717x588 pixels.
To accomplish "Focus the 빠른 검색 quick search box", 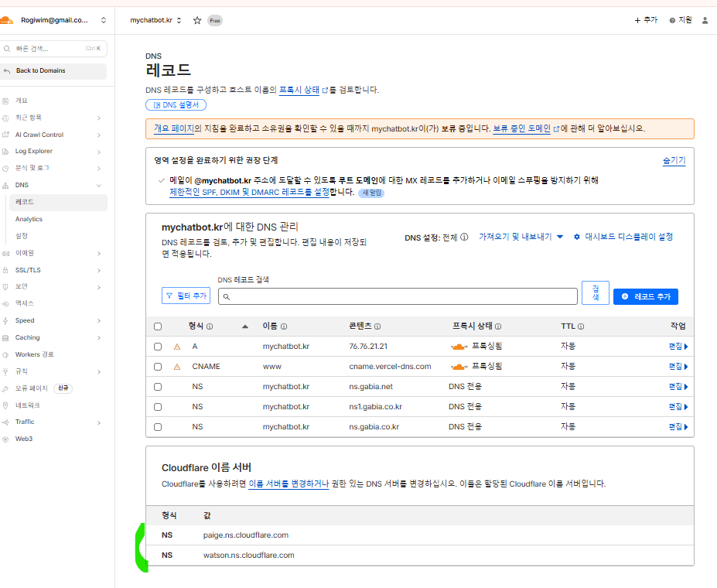I will click(x=53, y=49).
